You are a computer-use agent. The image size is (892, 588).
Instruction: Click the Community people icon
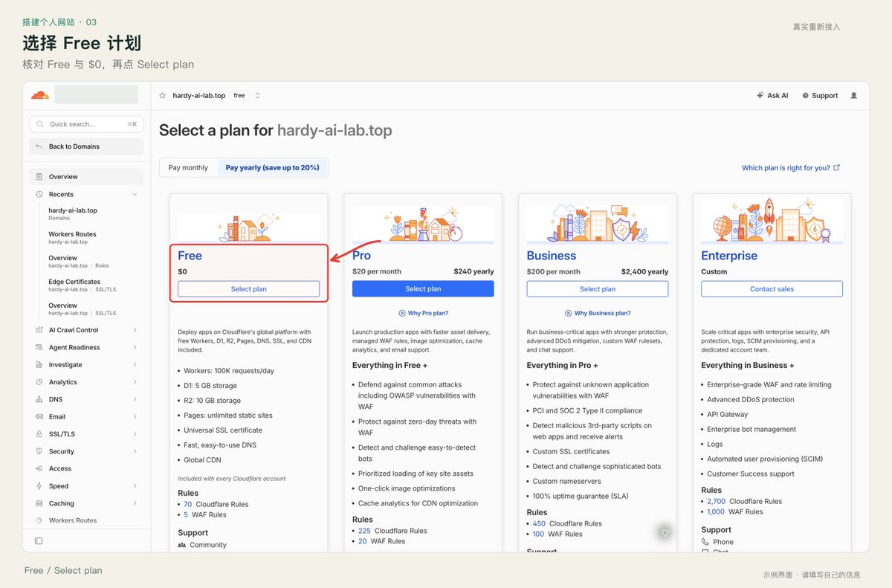[181, 545]
